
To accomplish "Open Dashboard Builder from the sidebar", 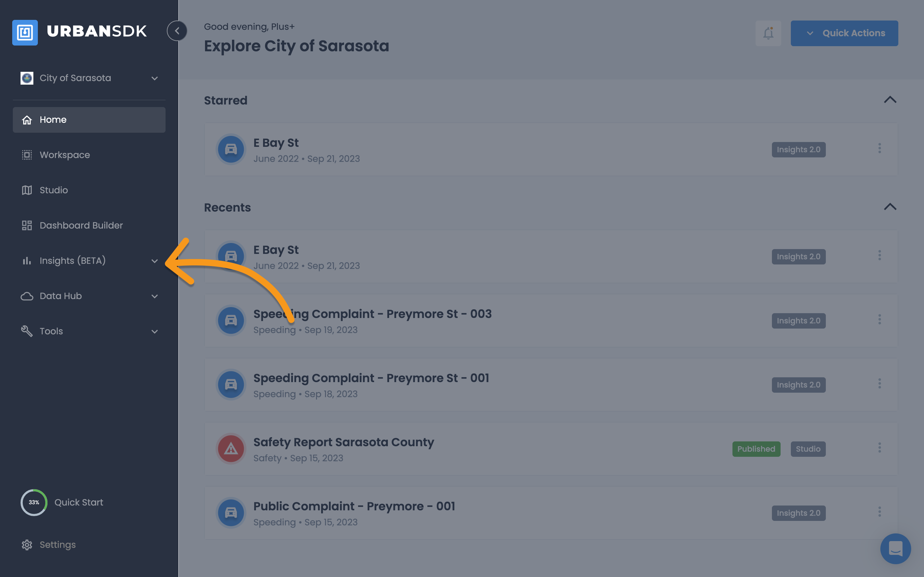I will (81, 226).
